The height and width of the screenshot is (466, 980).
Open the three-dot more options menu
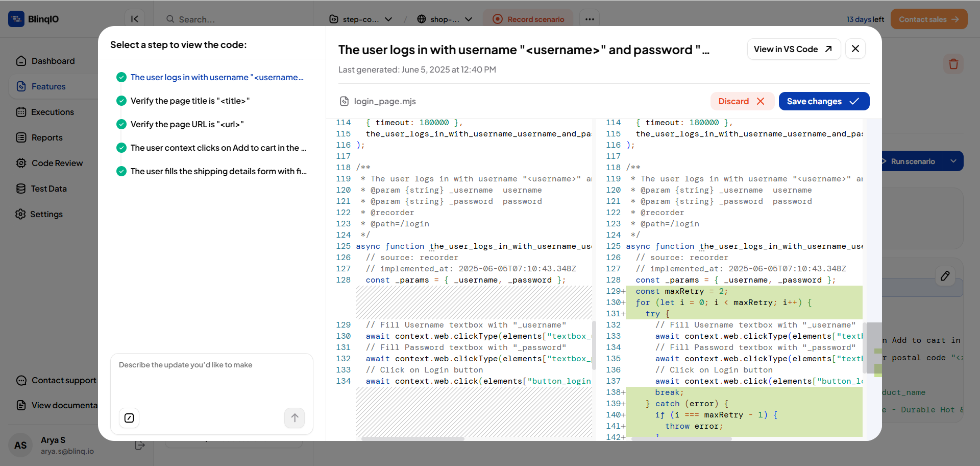(x=590, y=19)
